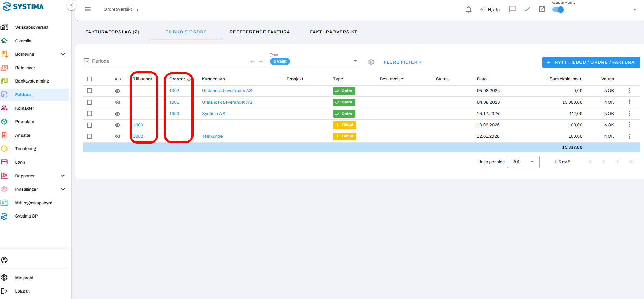The image size is (644, 299).
Task: Select all rows header checkbox
Action: pyautogui.click(x=90, y=79)
